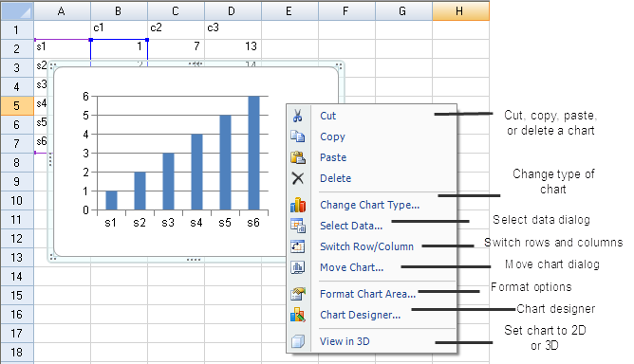Select highlighted row header 5

click(x=17, y=106)
